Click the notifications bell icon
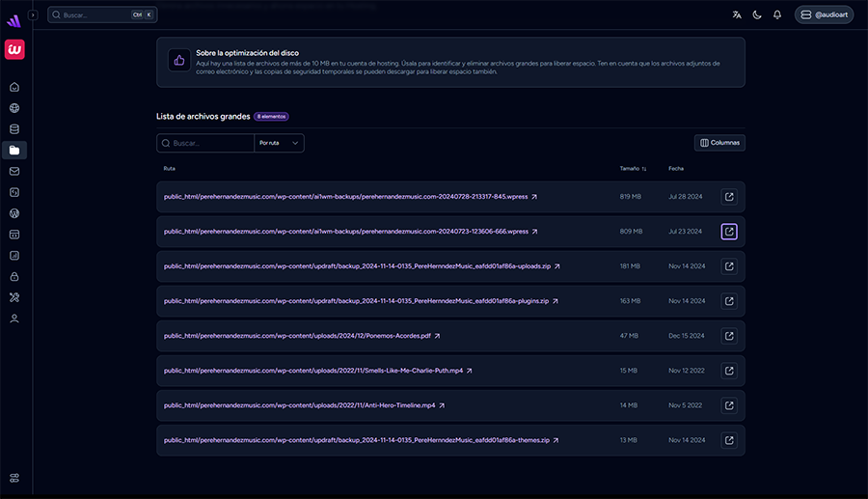 (x=777, y=14)
